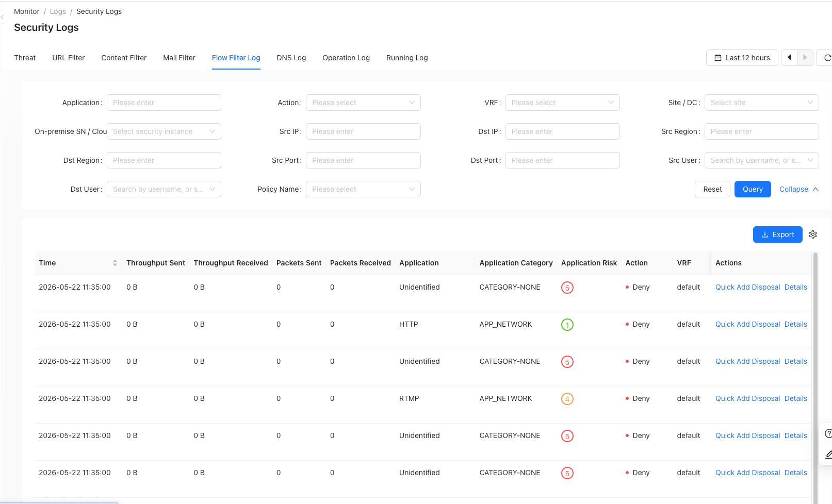Focus the Src IP input field
This screenshot has height=504, width=832.
[x=363, y=131]
